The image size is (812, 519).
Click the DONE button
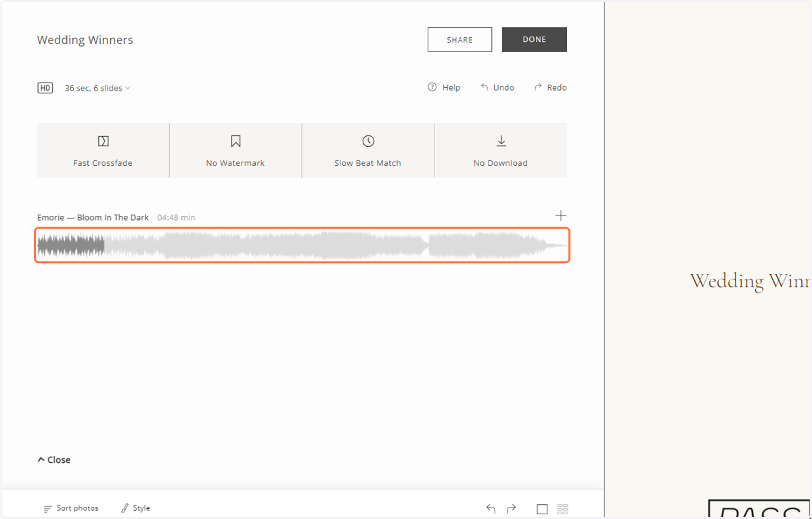click(534, 39)
